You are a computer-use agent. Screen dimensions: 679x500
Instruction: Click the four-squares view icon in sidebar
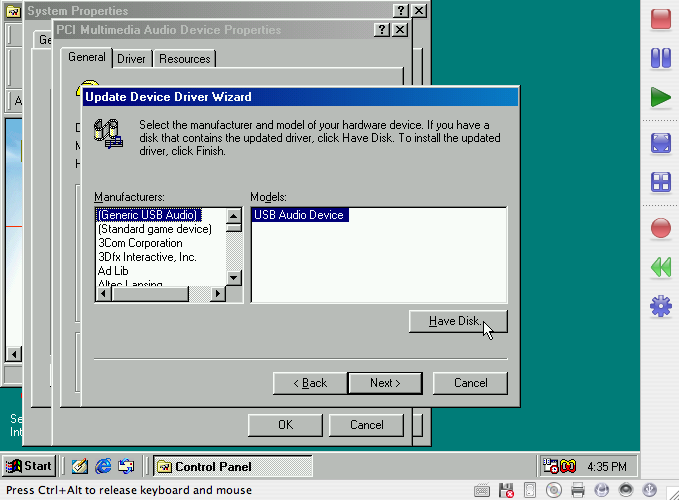pos(660,182)
